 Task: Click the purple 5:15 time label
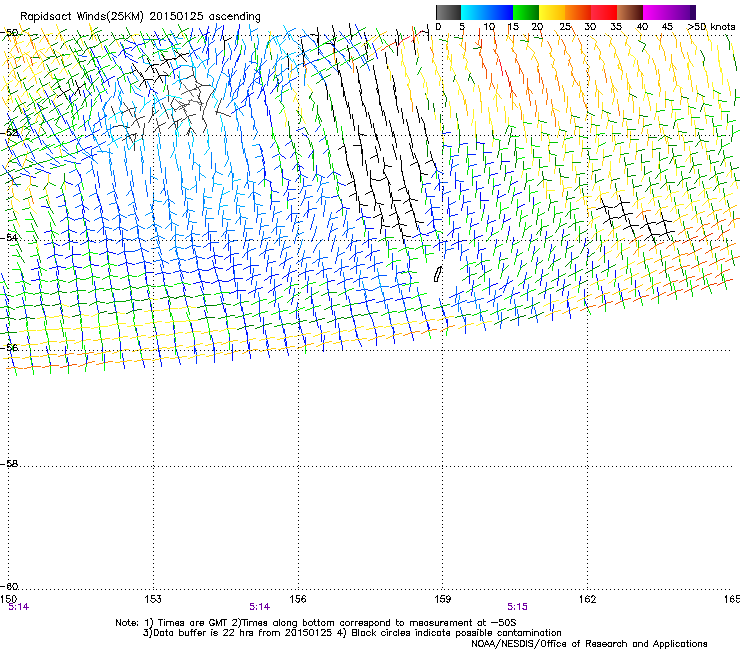coord(517,607)
